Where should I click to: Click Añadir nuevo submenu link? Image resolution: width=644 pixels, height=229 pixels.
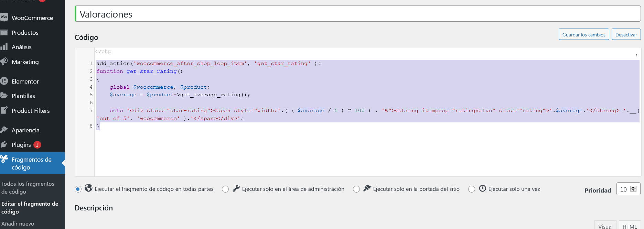18,223
